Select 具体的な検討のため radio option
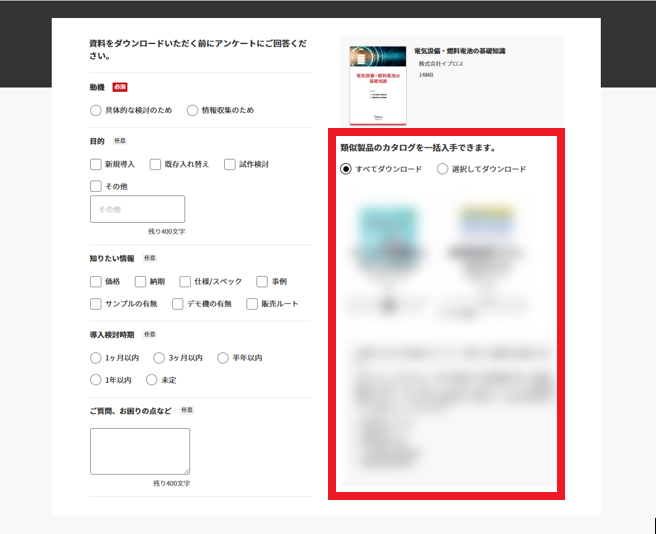 (x=95, y=110)
